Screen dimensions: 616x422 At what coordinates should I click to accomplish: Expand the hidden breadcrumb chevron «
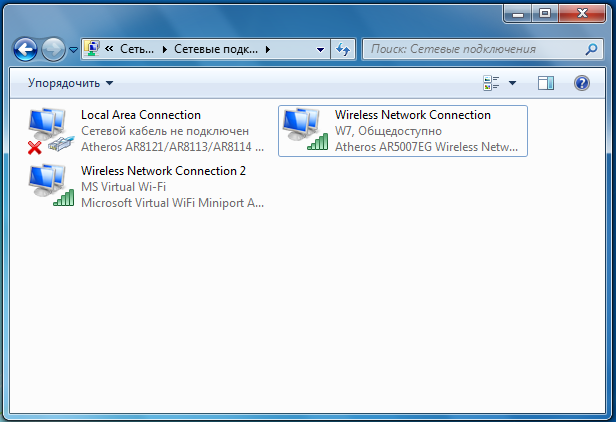click(108, 48)
